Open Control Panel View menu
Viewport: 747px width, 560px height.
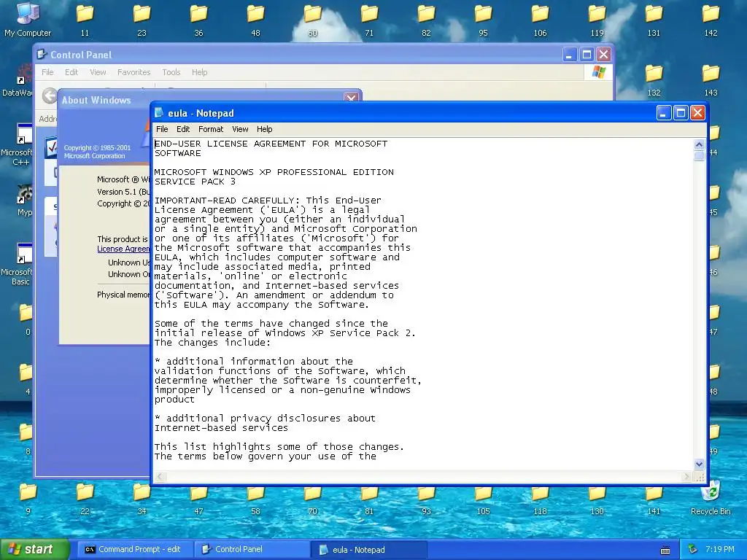[98, 72]
